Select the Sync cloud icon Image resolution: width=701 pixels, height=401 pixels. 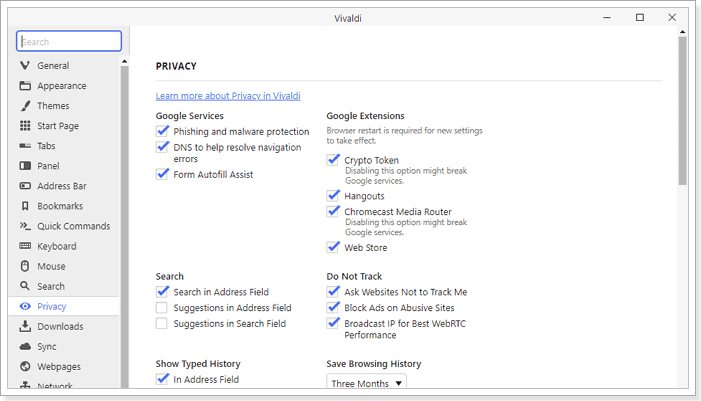[25, 346]
